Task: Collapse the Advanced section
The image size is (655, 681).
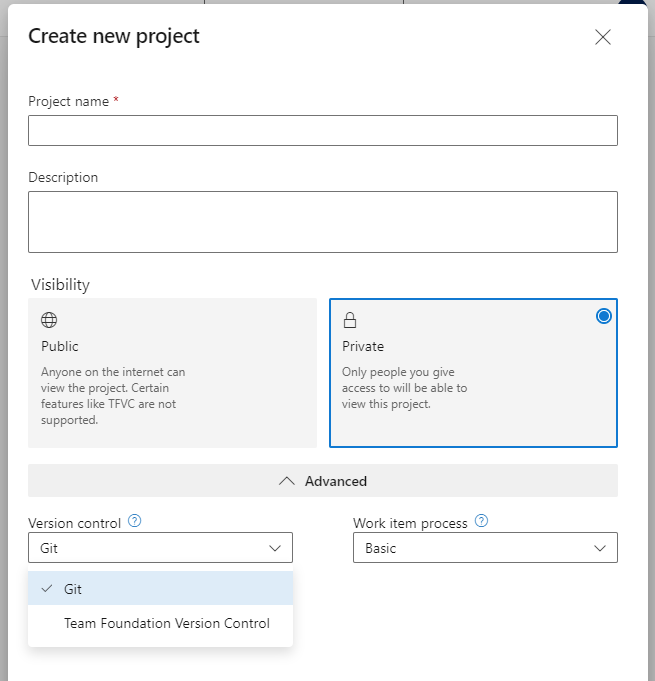Action: coord(322,481)
